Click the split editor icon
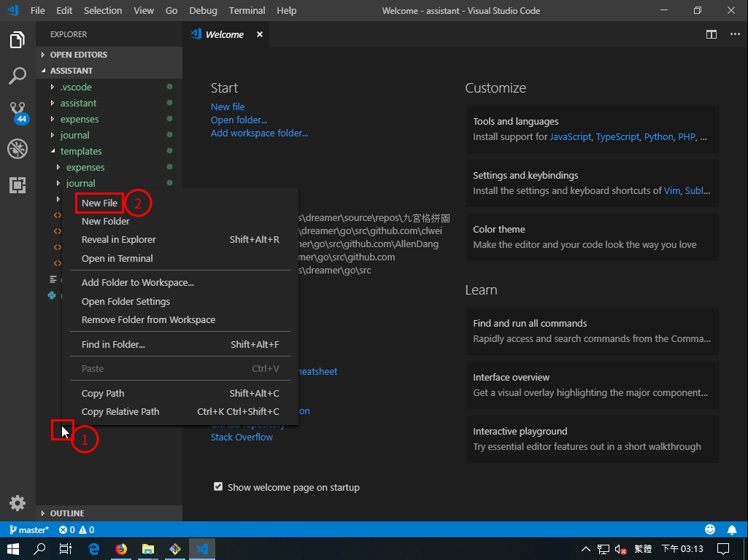Image resolution: width=748 pixels, height=560 pixels. tap(711, 34)
